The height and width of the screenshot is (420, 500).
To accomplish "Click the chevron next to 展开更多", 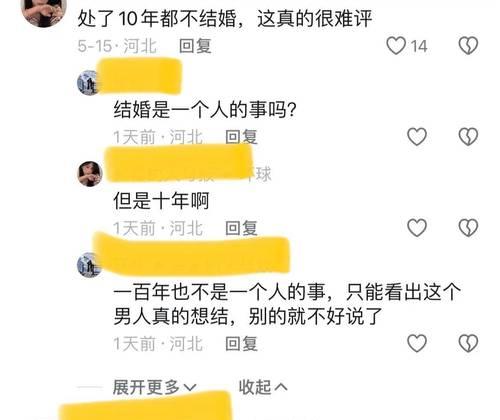I will tap(190, 388).
